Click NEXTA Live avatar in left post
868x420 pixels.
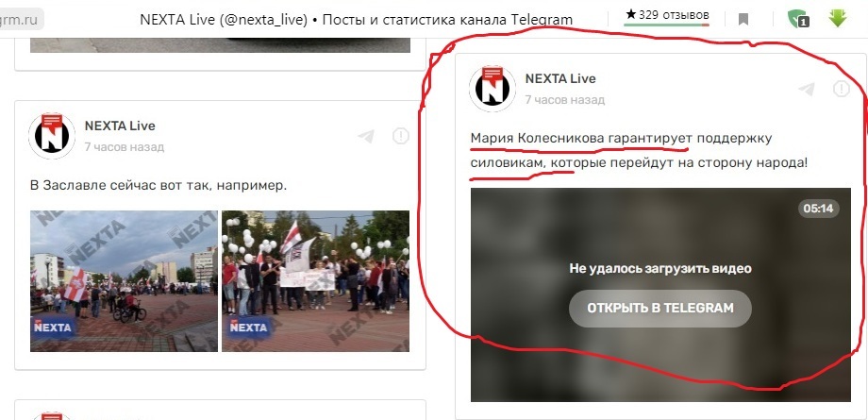click(x=52, y=136)
